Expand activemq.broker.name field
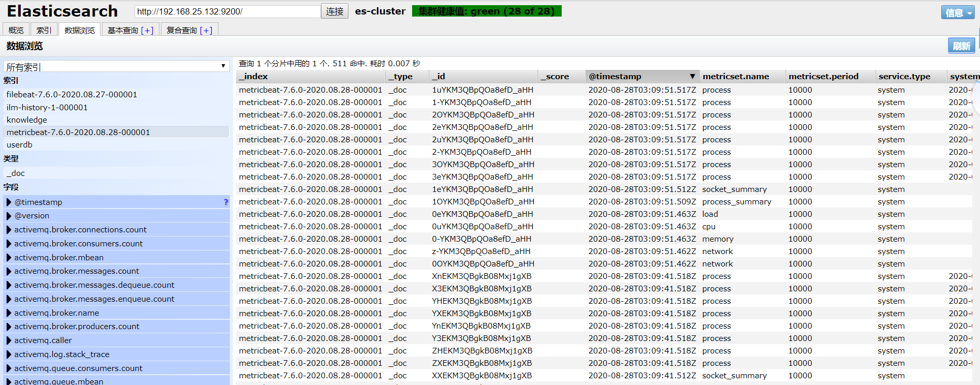Screen dimensions: 980x385 (9, 313)
